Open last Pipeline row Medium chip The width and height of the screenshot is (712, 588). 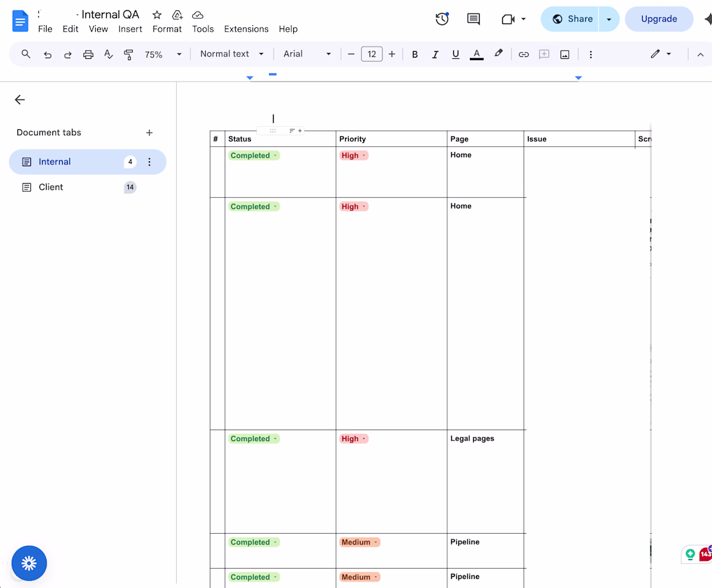click(360, 577)
